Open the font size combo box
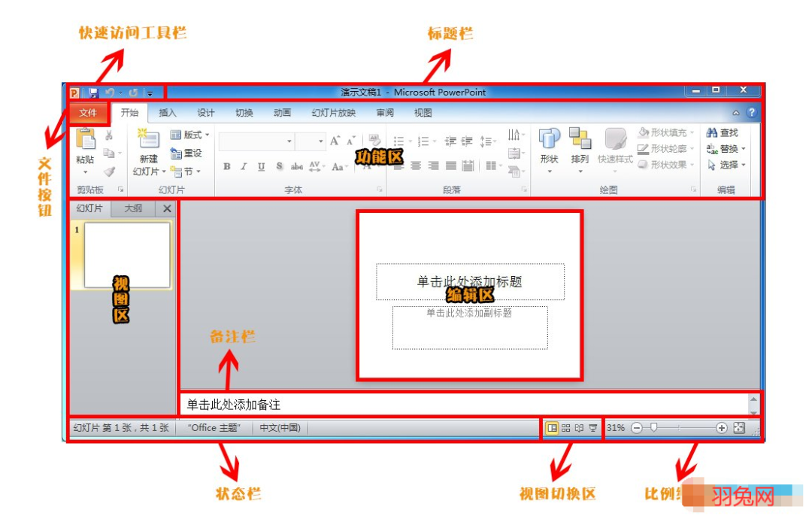Image resolution: width=812 pixels, height=519 pixels. [311, 141]
